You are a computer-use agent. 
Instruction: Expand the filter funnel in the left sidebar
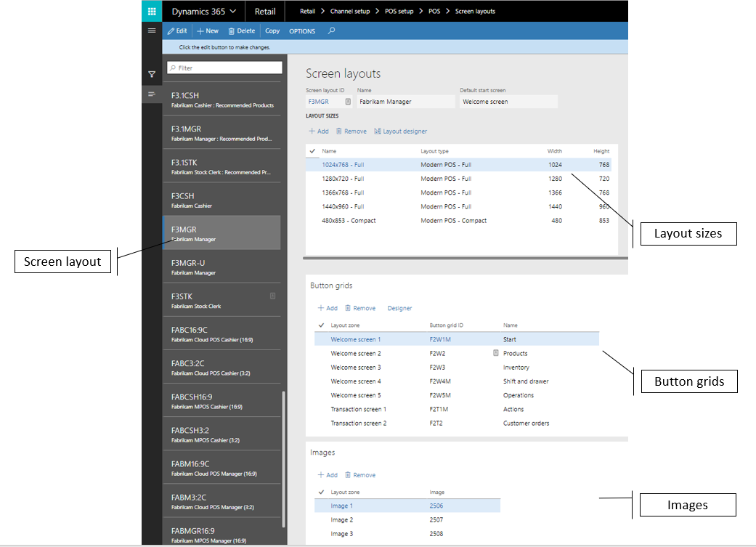coord(151,74)
